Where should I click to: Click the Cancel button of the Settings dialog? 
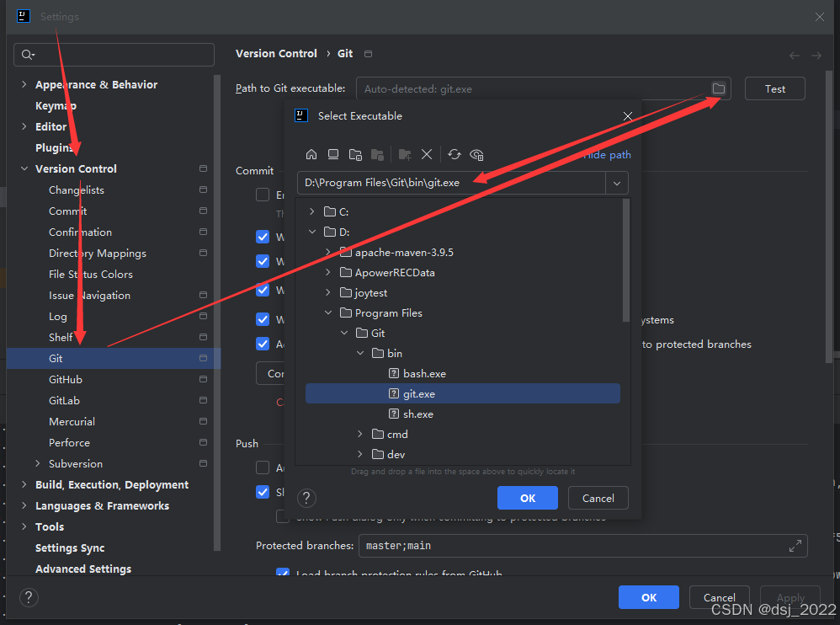pyautogui.click(x=719, y=597)
